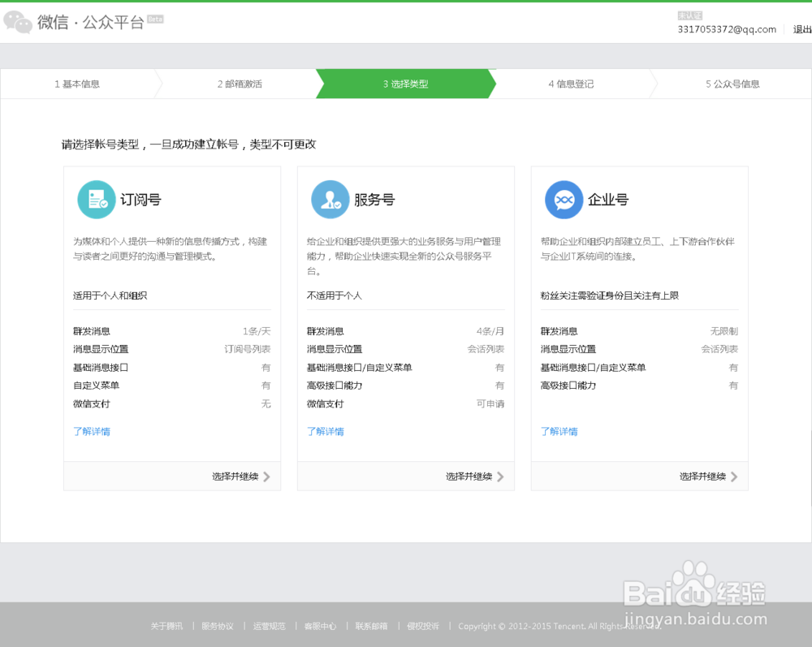Open 客服中心 footer link
This screenshot has width=812, height=647.
click(x=320, y=626)
